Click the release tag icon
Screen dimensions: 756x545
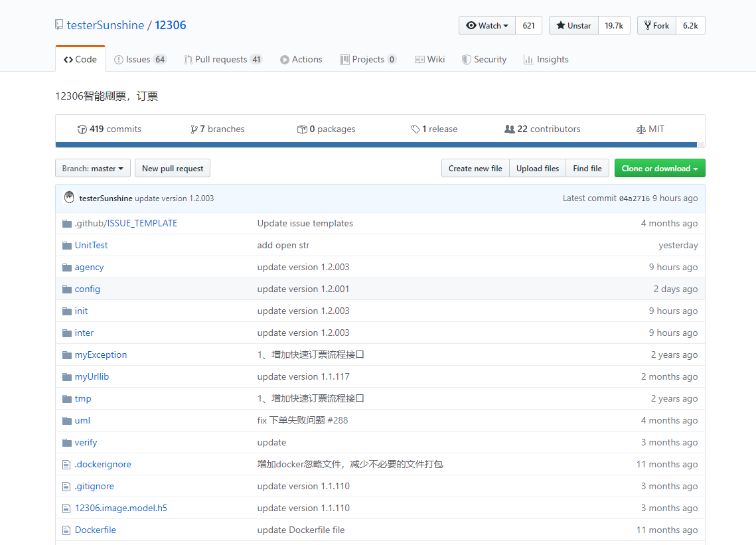pyautogui.click(x=416, y=129)
